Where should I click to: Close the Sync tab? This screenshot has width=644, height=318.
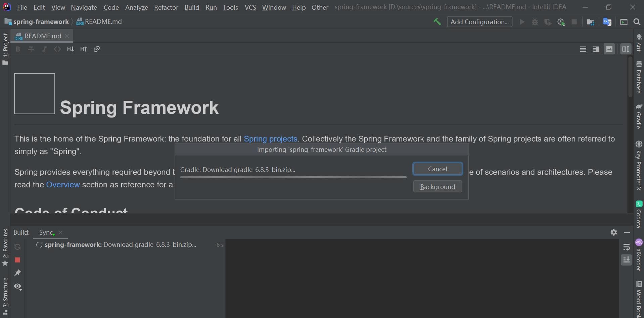coord(60,233)
